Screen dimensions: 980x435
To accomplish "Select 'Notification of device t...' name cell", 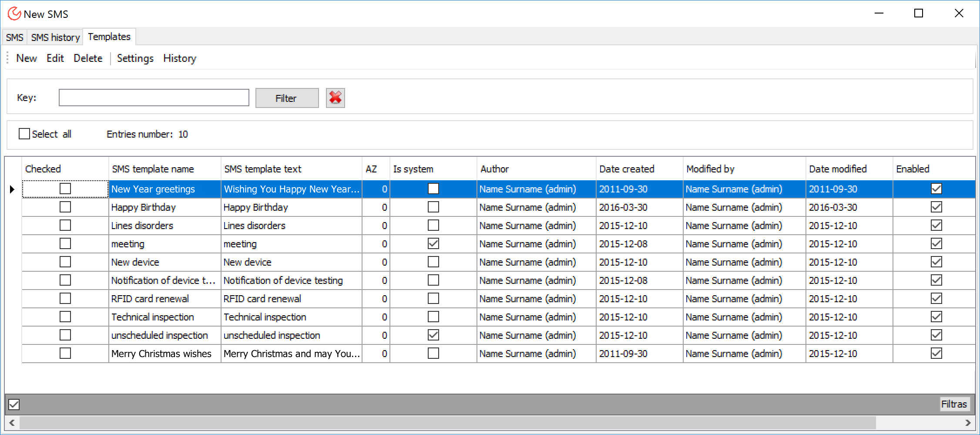I will 165,280.
